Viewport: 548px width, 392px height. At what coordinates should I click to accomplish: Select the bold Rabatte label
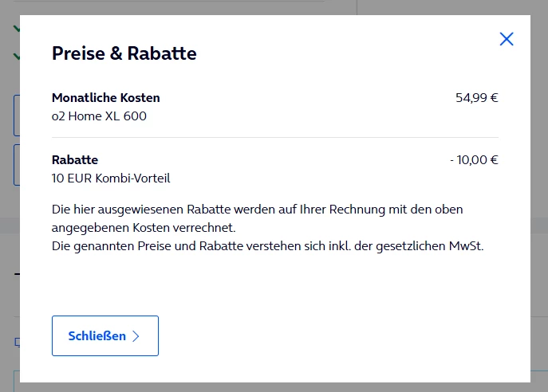point(75,160)
